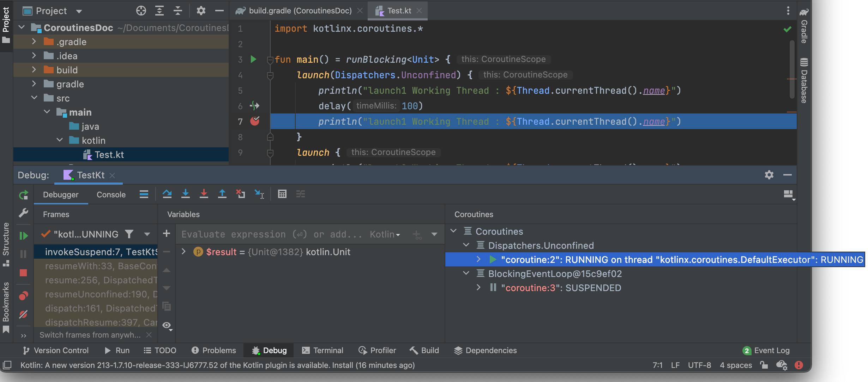Stop the debug session with the red square
Viewport: 868px width, 382px height.
pos(23,273)
